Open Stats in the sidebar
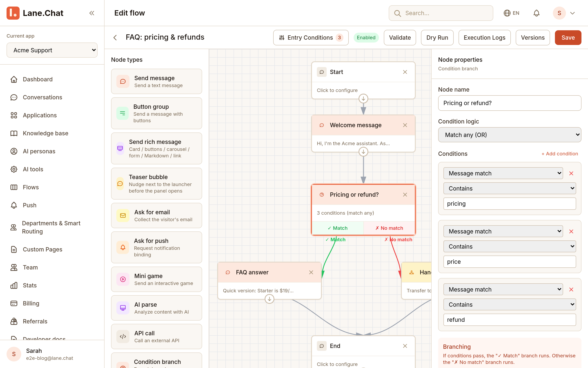The image size is (588, 368). pos(52,285)
